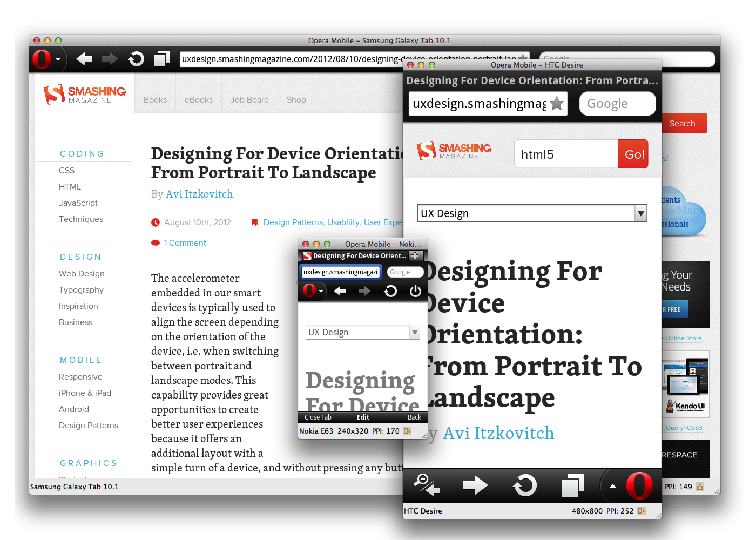Rotate device via icon beside PPI: 252

(x=642, y=511)
